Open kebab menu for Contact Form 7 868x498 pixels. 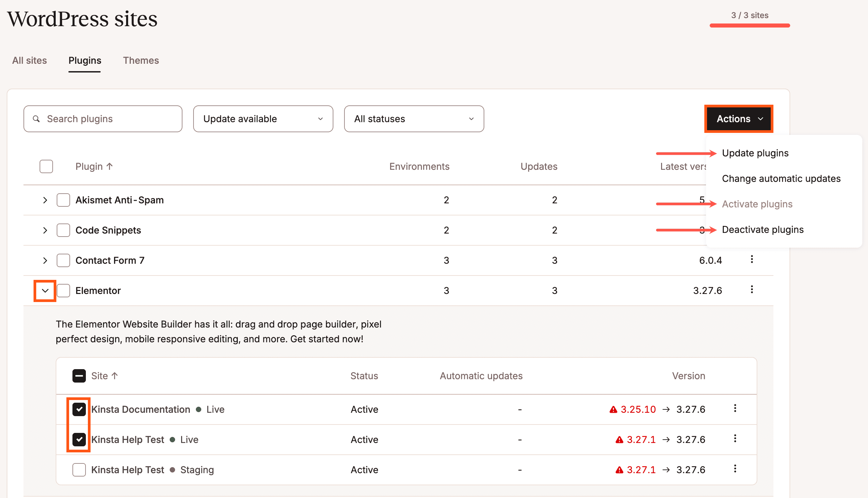pyautogui.click(x=752, y=259)
